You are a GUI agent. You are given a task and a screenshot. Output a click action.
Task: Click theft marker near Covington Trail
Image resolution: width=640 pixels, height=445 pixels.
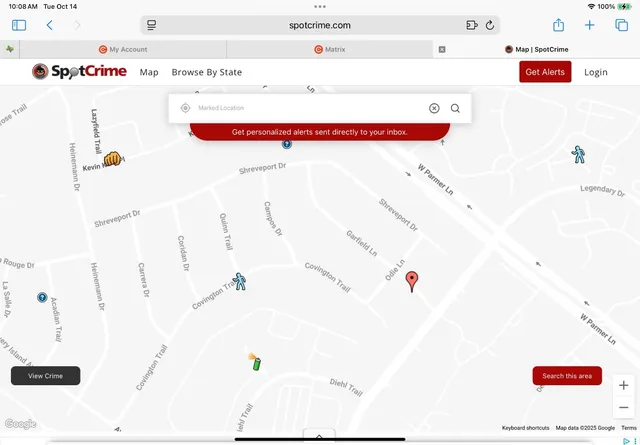coord(239,281)
